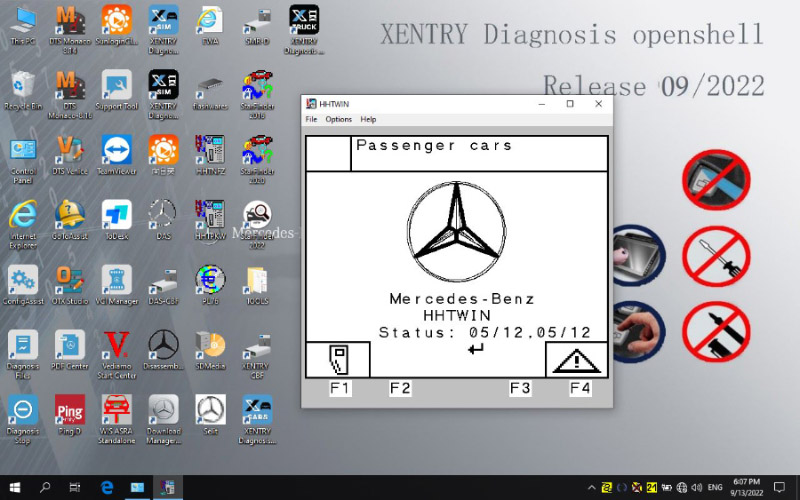Select the XENTRY CBF desktop shortcut
Viewport: 800px width, 500px height.
257,354
